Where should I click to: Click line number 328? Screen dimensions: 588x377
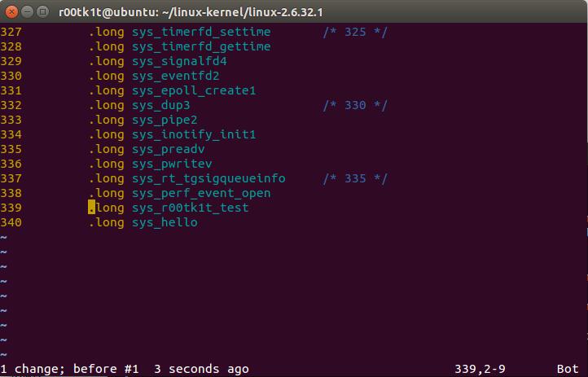pos(11,46)
